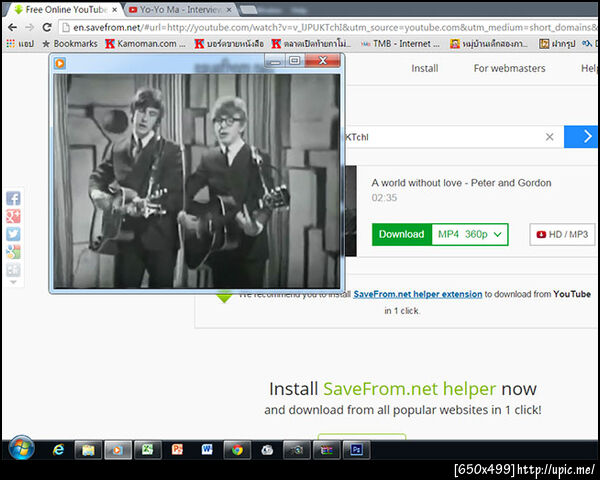Open the Apps shortcut in bookmarks bar
This screenshot has height=480, width=600.
tap(20, 44)
